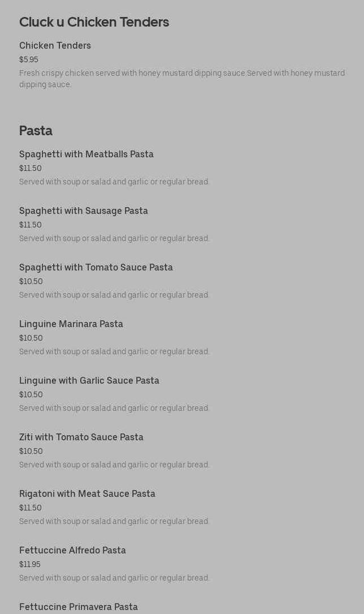The height and width of the screenshot is (614, 364).
Task: Click the Rigatoni with Meat Sauce $11.50 price
Action: tap(31, 508)
